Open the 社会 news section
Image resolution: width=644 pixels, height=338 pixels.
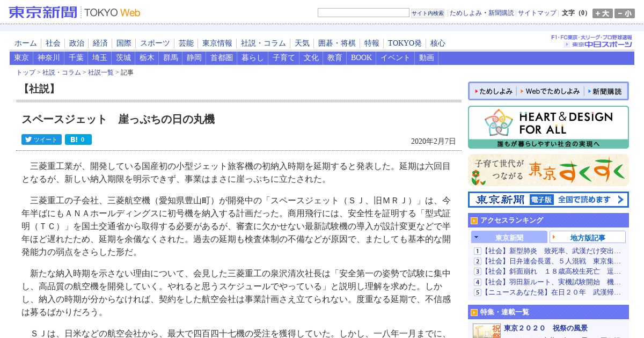click(x=53, y=43)
